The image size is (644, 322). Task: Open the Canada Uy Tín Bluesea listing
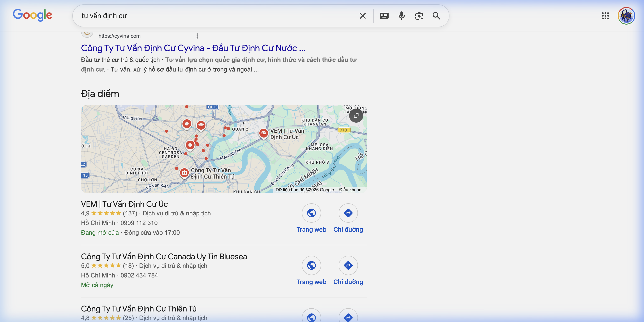point(164,256)
